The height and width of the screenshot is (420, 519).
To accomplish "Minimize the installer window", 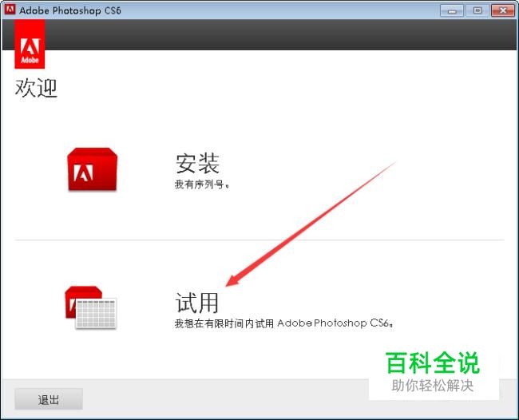I will [x=451, y=10].
